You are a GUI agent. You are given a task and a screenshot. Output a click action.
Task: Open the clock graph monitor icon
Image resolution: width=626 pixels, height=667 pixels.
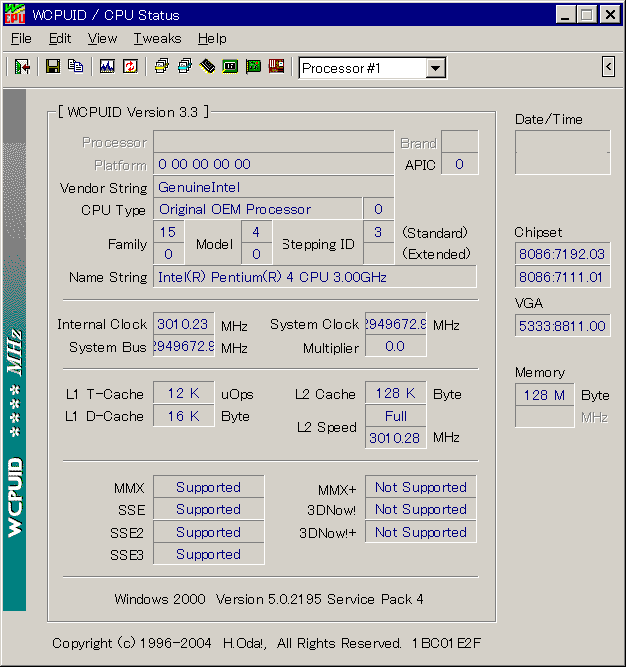(107, 67)
